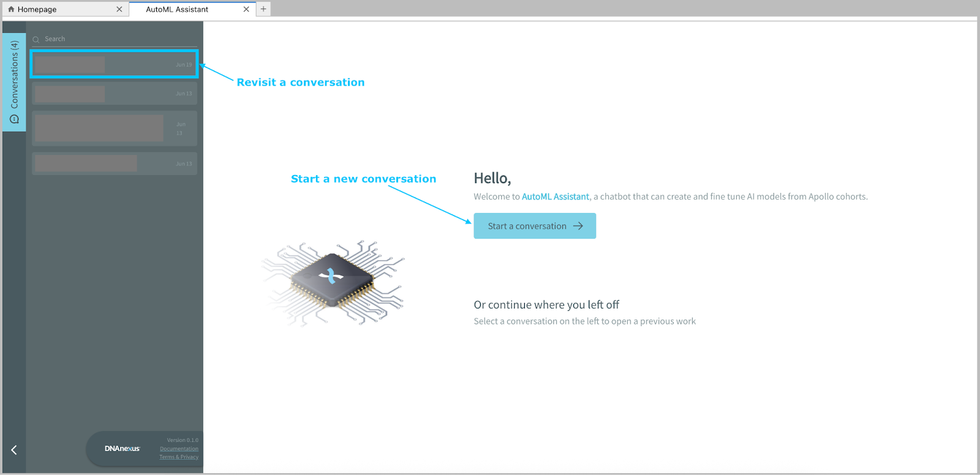Click the DNAnexus logo
980x475 pixels.
tap(122, 449)
